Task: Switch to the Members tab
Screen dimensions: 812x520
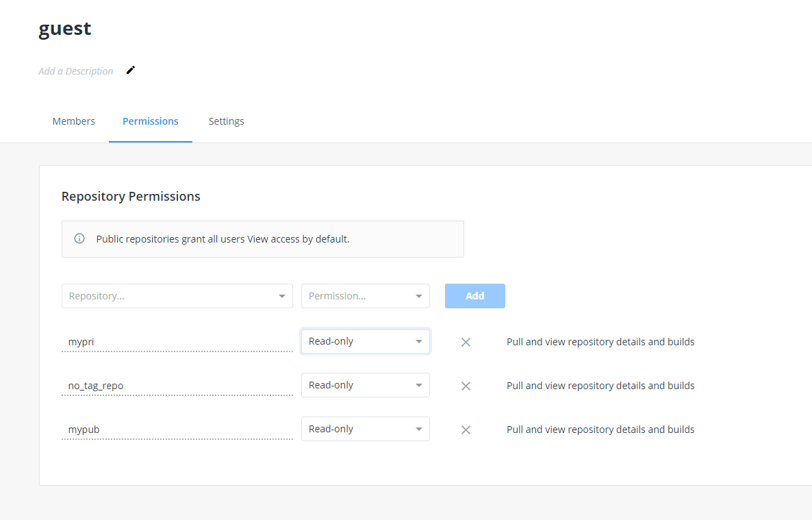Action: pos(74,121)
